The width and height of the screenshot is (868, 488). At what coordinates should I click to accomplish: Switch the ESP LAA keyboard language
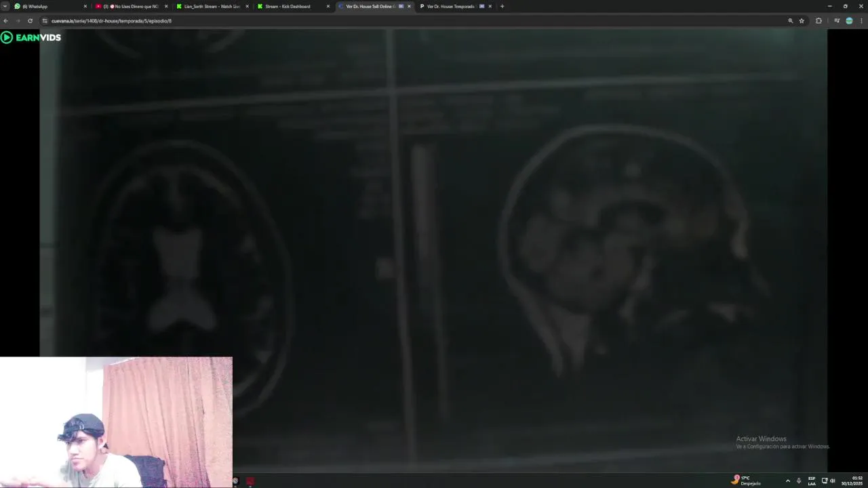(x=812, y=481)
